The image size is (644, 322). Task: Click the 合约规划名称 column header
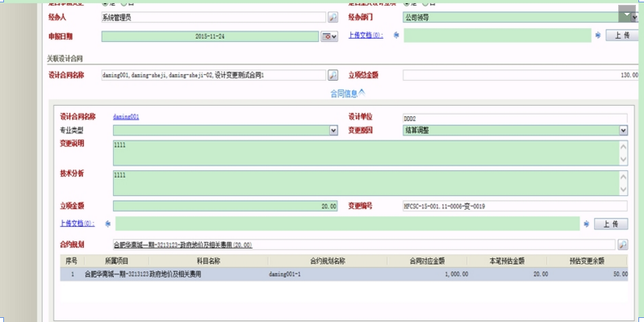(328, 261)
